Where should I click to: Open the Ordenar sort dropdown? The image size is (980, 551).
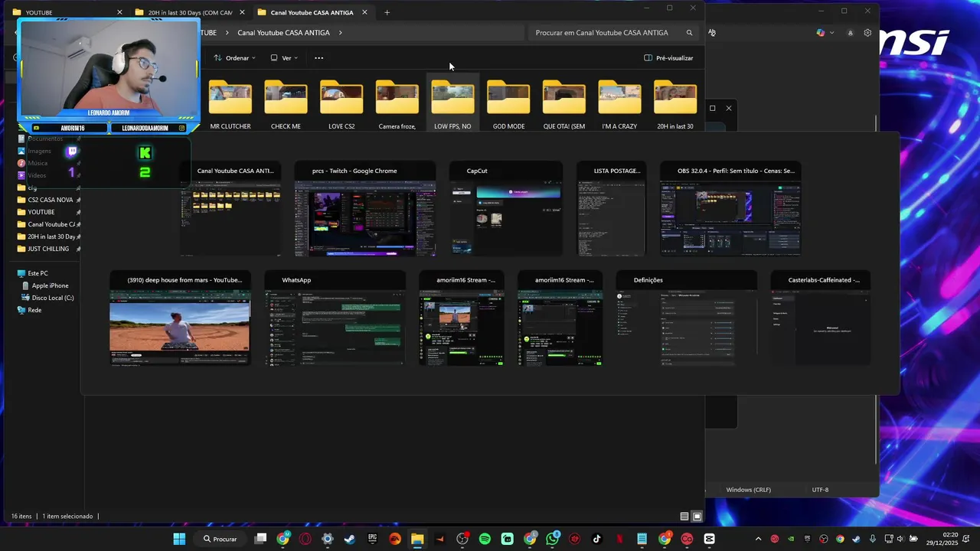[x=234, y=58]
